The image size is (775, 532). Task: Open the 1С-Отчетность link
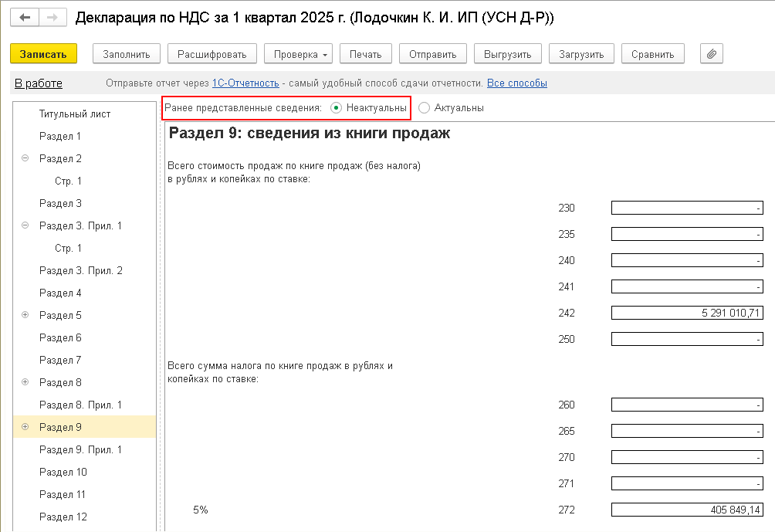point(245,83)
